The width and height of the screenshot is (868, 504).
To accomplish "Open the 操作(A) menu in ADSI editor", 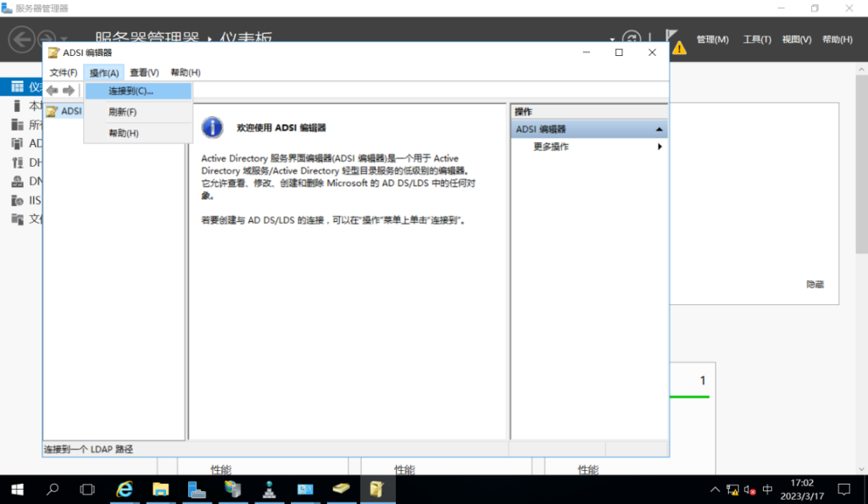I will click(x=104, y=73).
